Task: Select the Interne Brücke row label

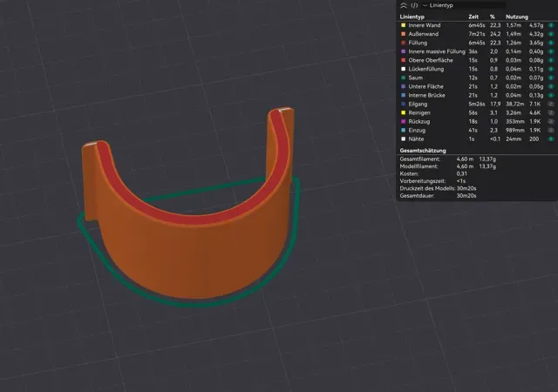Action: (426, 95)
